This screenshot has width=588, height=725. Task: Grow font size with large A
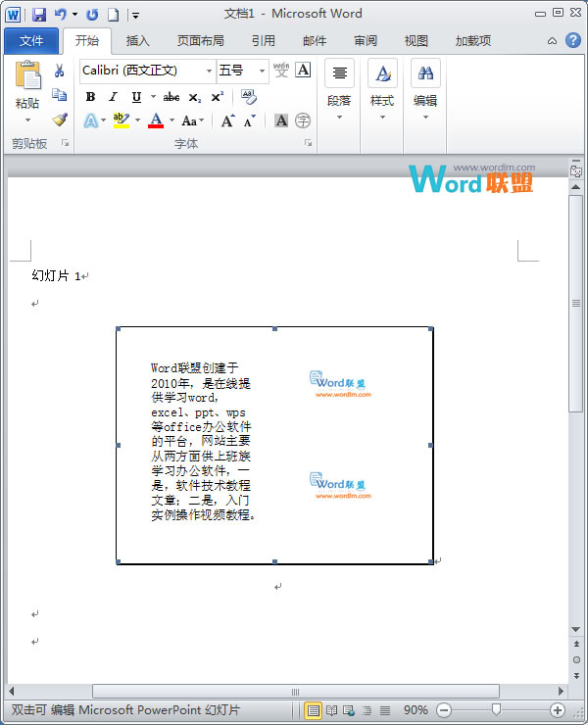pos(227,121)
